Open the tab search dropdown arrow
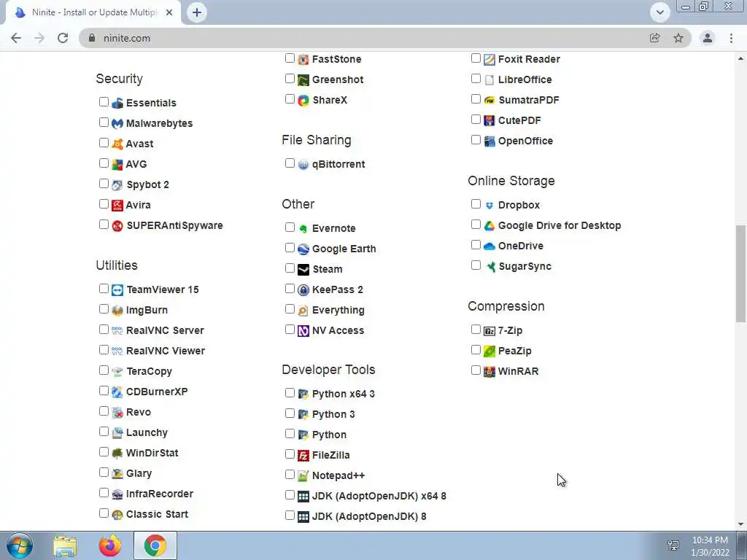Image resolution: width=747 pixels, height=560 pixels. 659,12
